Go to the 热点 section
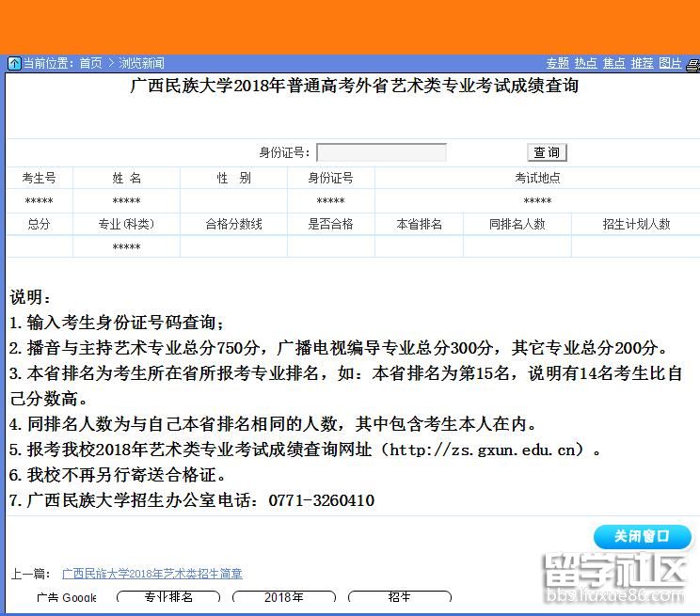The image size is (700, 616). (586, 64)
